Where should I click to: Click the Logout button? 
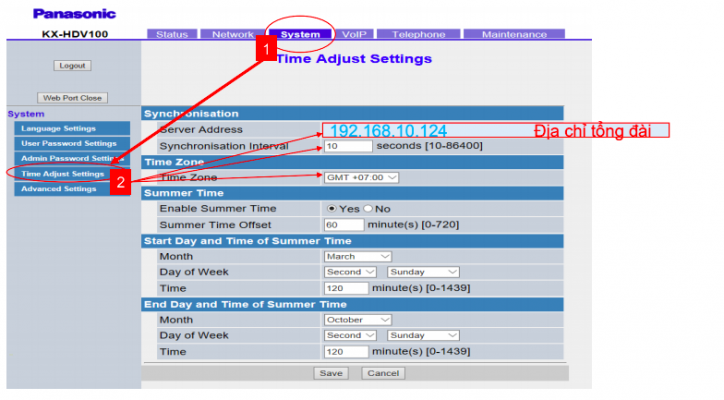pyautogui.click(x=72, y=65)
